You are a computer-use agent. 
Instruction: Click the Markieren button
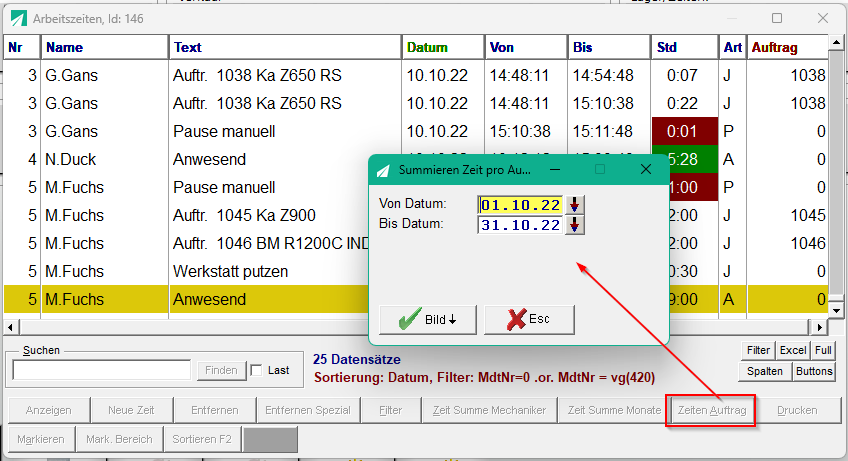click(x=41, y=439)
